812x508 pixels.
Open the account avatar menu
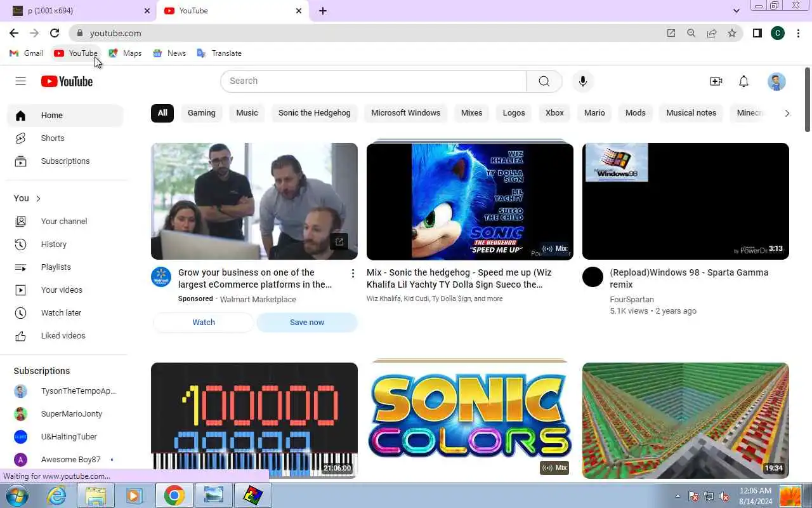(776, 81)
